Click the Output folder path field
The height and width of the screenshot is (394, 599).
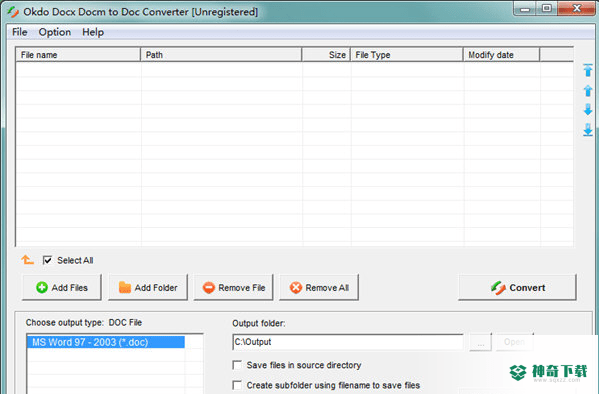348,342
